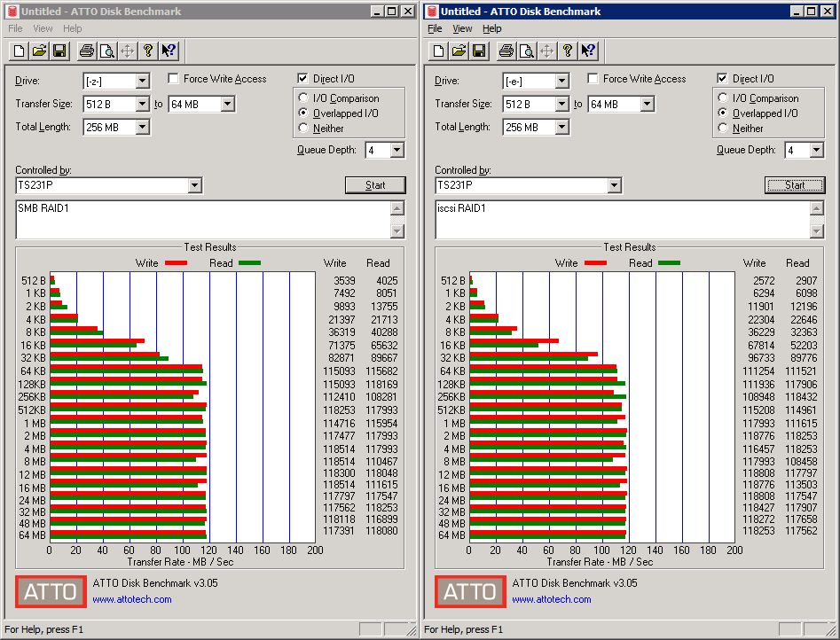Image resolution: width=840 pixels, height=640 pixels.
Task: Open View menu in left window
Action: point(43,28)
